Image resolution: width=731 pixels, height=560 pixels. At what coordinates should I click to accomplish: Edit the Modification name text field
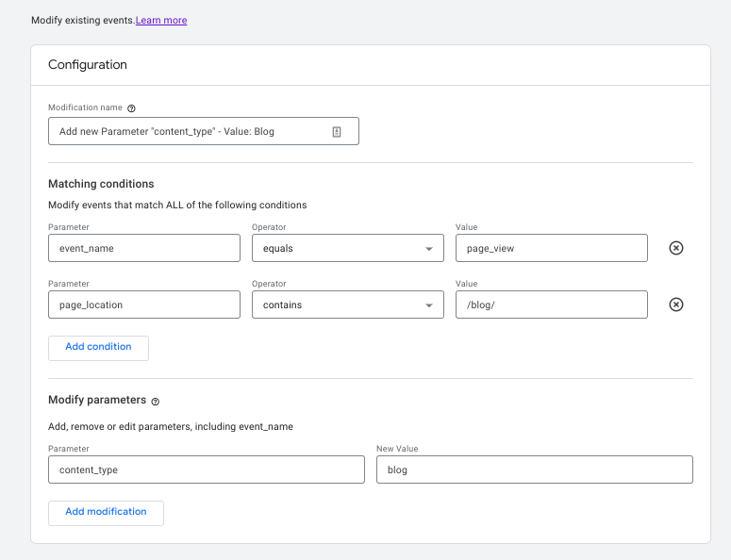pyautogui.click(x=203, y=131)
